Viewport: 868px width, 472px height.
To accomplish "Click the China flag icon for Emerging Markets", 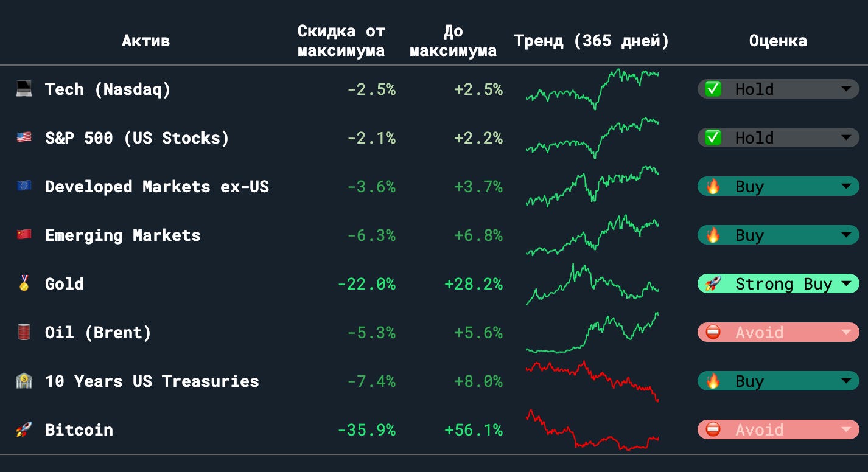I will (x=24, y=235).
